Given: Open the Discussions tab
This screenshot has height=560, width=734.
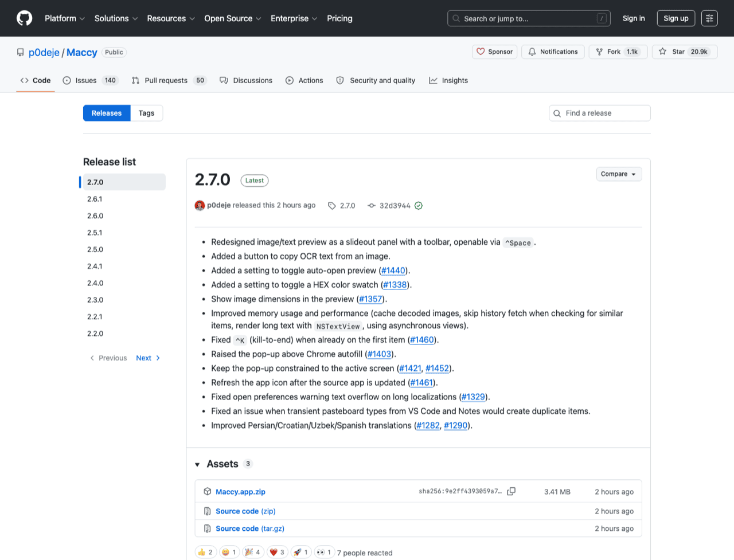Looking at the screenshot, I should [246, 80].
